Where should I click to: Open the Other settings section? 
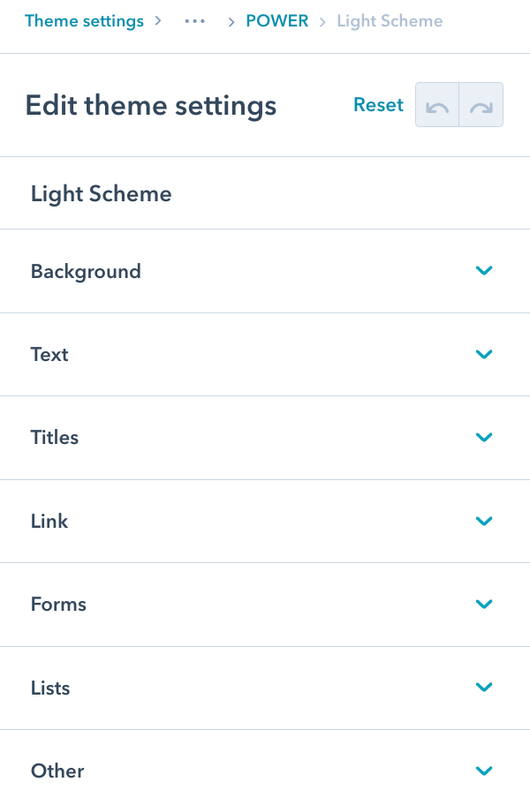[484, 771]
